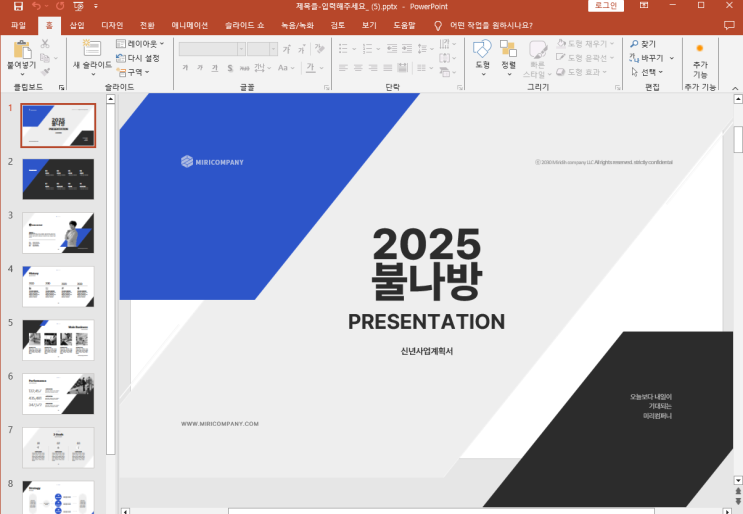This screenshot has height=514, width=743.
Task: Insert a New Slide using its icon
Action: tap(91, 48)
